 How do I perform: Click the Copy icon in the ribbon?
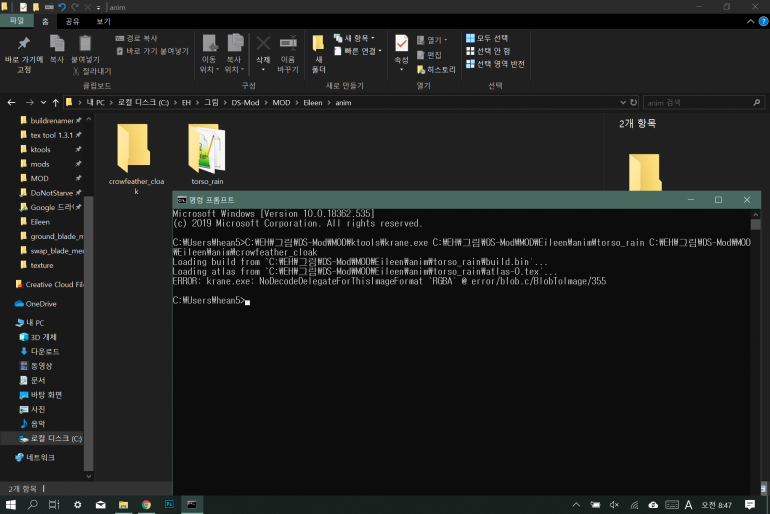[57, 44]
